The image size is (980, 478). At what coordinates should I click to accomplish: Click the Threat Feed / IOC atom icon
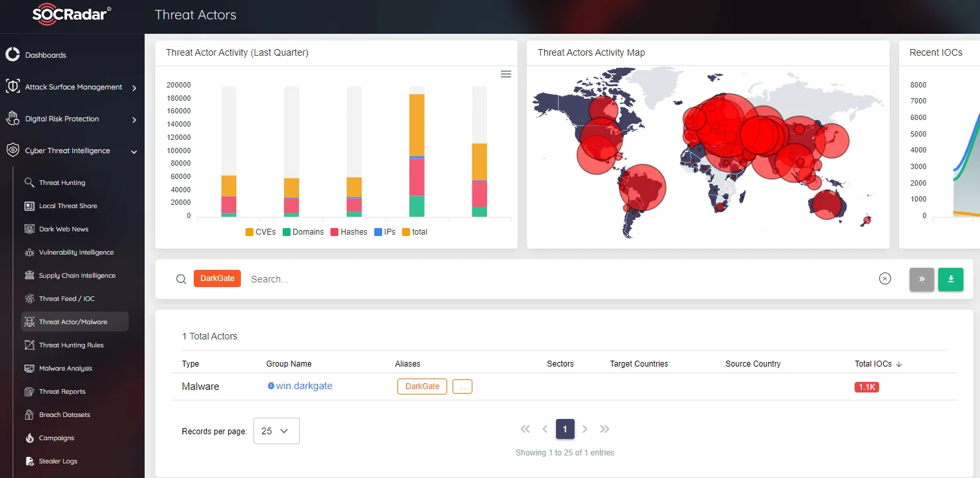(29, 298)
